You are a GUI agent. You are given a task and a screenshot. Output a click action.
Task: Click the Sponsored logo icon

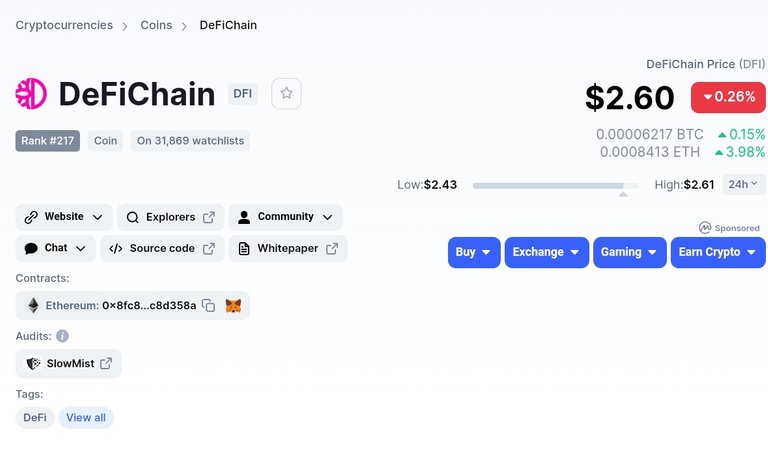(705, 228)
